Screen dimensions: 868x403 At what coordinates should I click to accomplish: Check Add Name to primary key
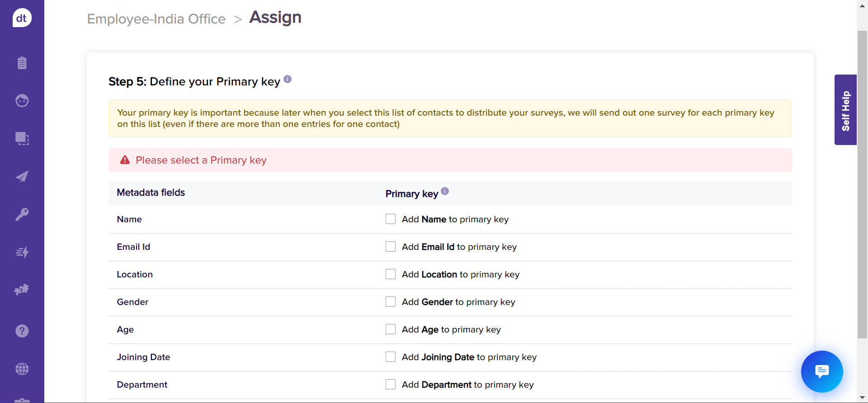pyautogui.click(x=391, y=219)
